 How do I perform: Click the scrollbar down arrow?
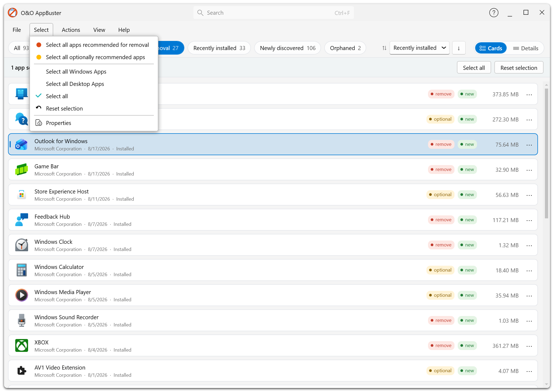[x=547, y=384]
